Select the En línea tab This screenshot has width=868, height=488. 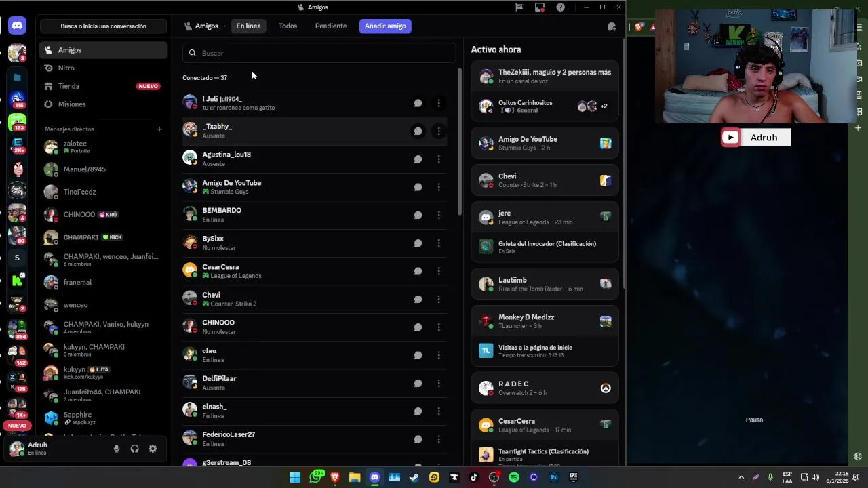tap(248, 26)
